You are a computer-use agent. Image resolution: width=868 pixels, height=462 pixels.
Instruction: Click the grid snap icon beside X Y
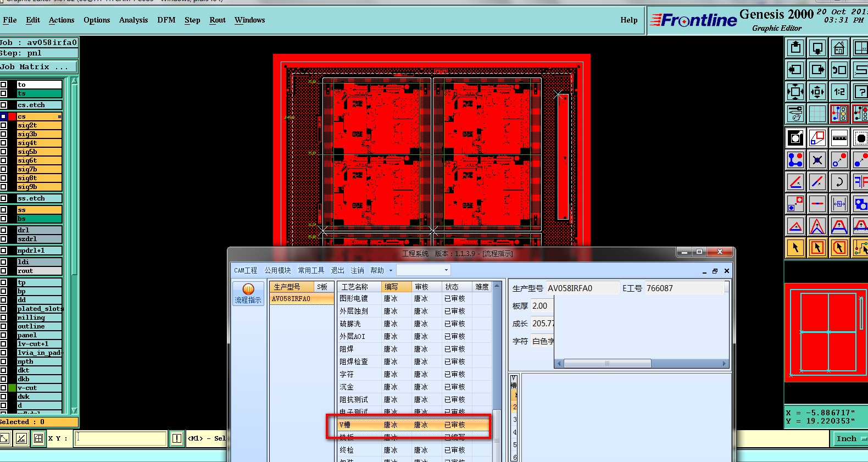(38, 438)
